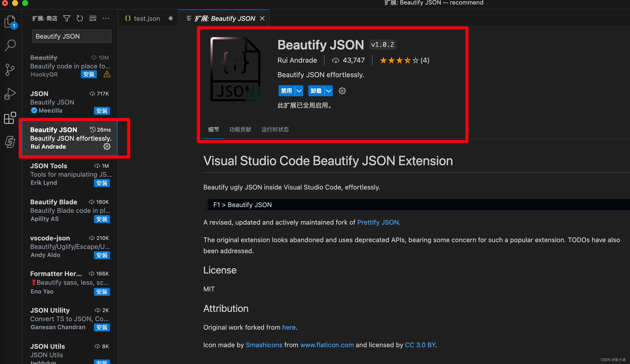This screenshot has height=364, width=630.
Task: Switch to the test.json editor tab
Action: [x=147, y=19]
